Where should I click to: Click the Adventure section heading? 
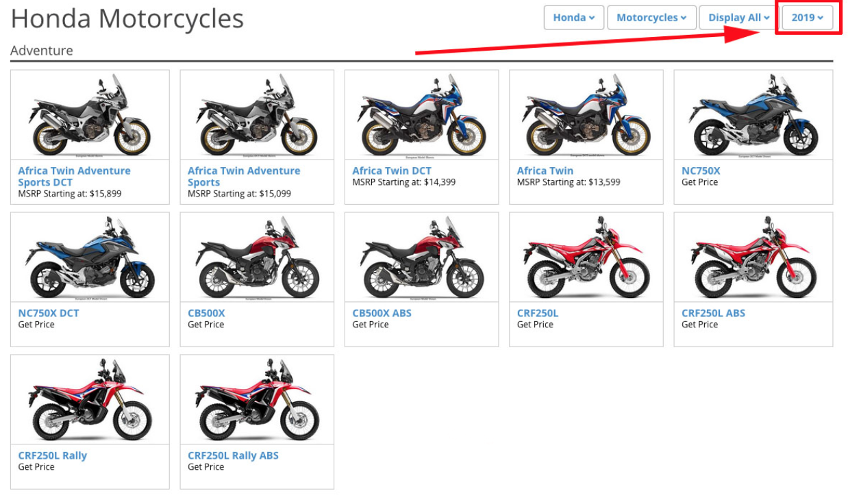click(42, 51)
